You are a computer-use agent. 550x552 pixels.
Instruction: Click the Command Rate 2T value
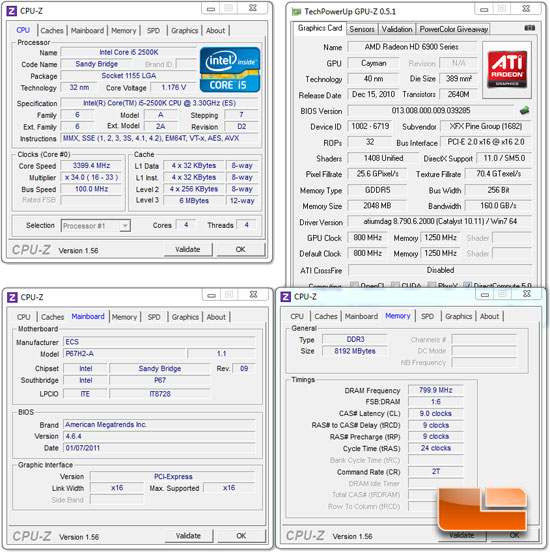point(436,471)
